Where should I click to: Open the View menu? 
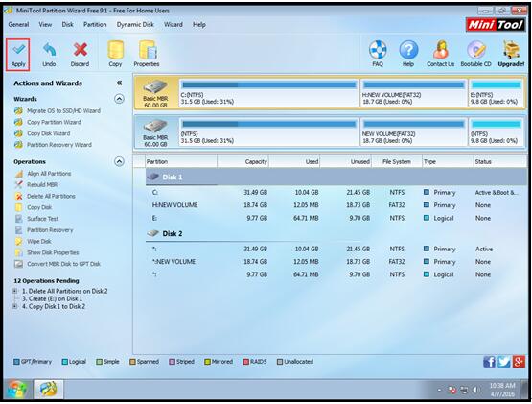click(45, 24)
